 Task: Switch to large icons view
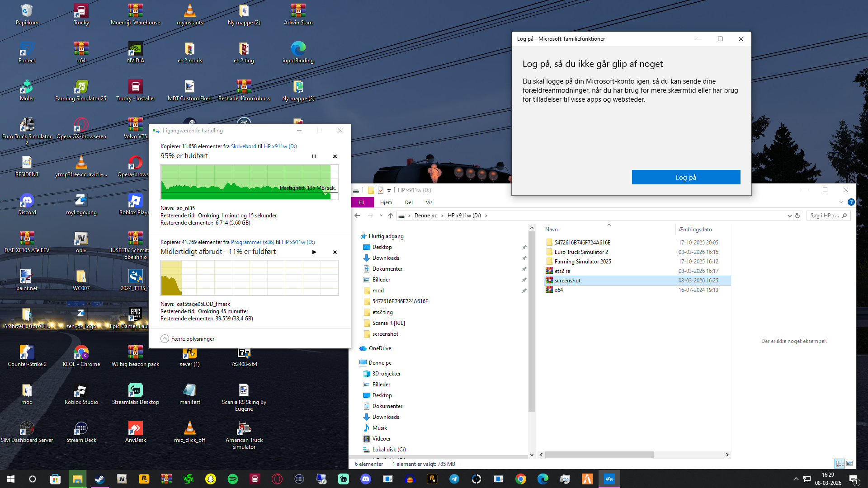849,464
